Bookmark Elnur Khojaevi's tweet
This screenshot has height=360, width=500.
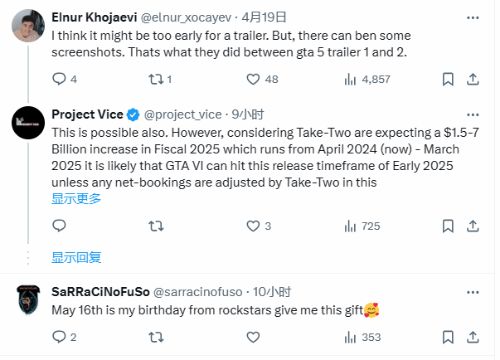[x=448, y=79]
